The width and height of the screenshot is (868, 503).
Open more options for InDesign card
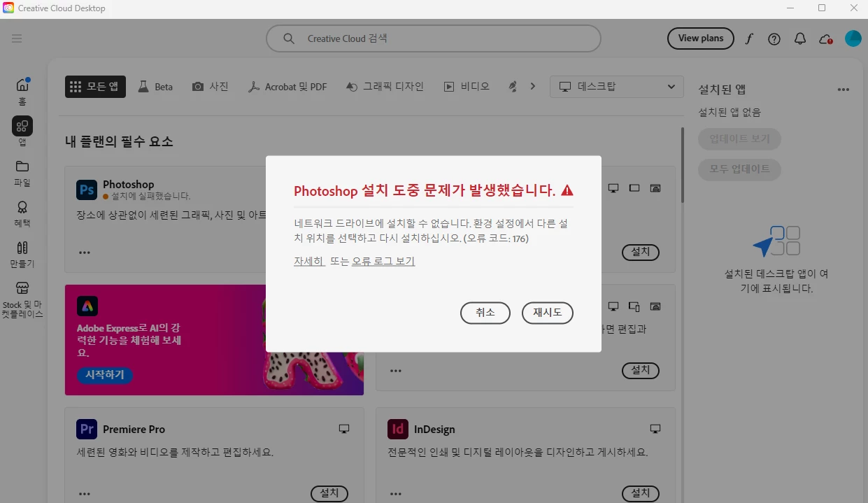tap(396, 493)
